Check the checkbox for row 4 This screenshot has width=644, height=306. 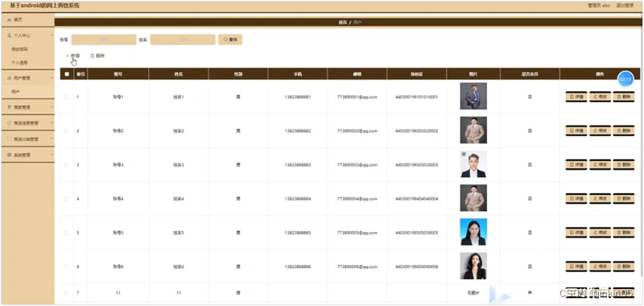click(67, 199)
